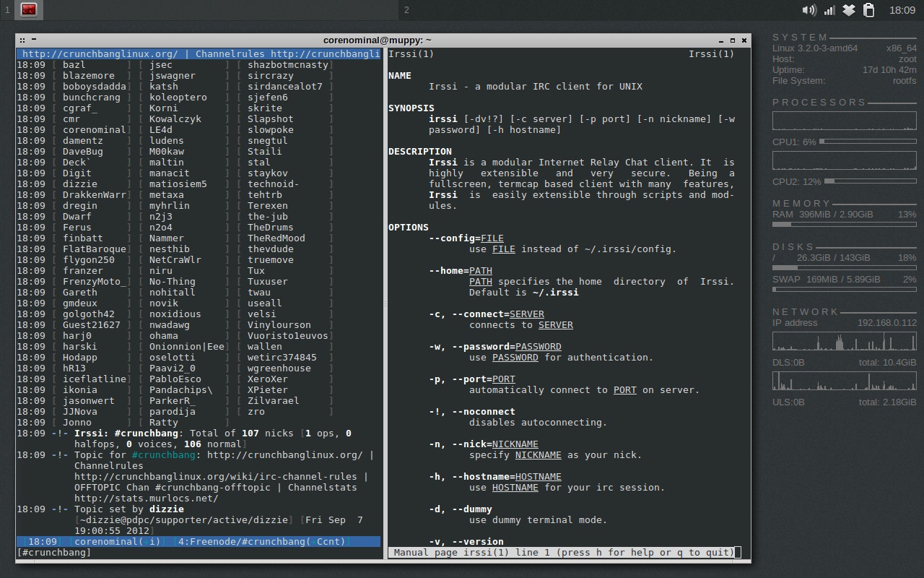Switch to workspace 1 in the panel
Image resolution: width=924 pixels, height=578 pixels.
[x=8, y=10]
